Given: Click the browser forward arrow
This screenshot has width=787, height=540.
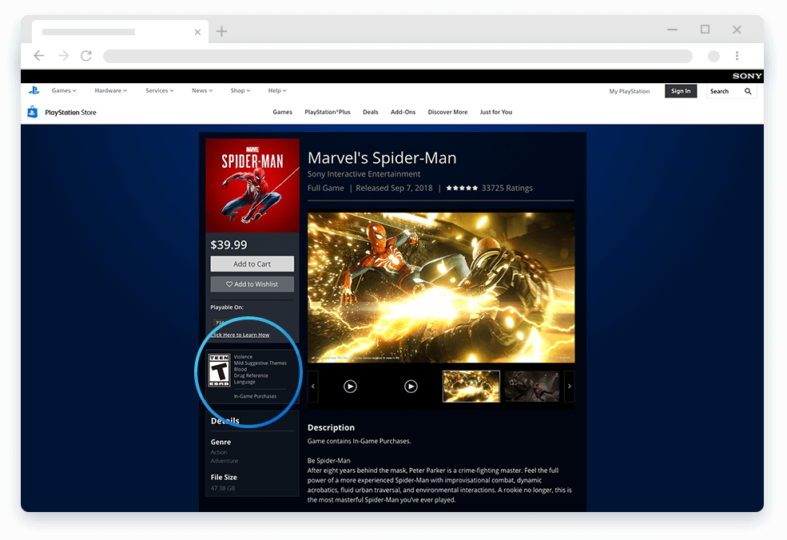Looking at the screenshot, I should point(63,56).
